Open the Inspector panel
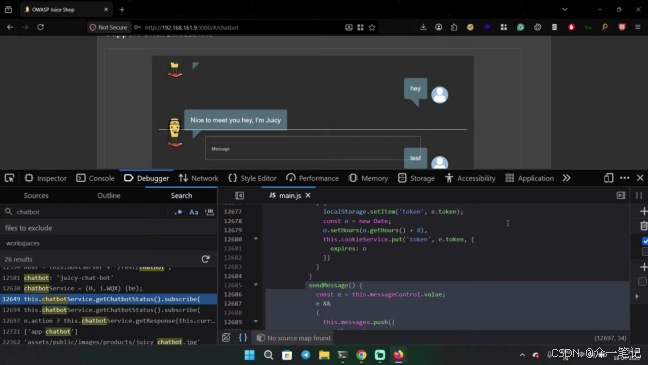Viewport: 648px width, 365px height. 45,178
